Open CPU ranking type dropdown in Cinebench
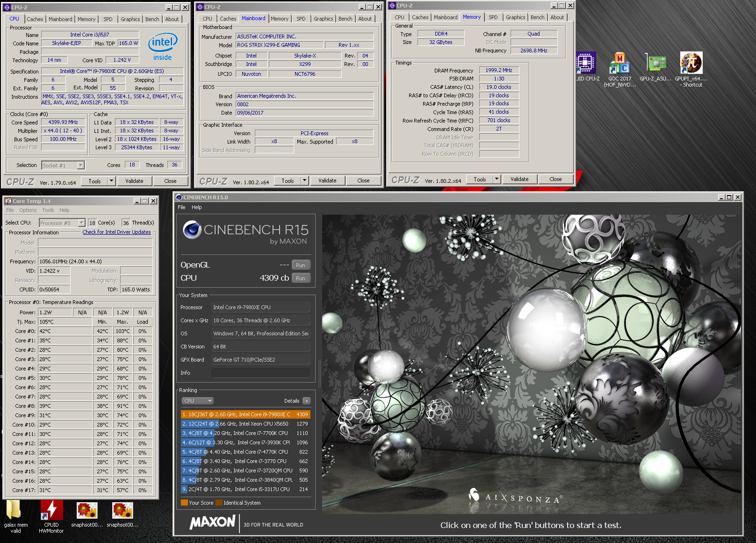This screenshot has width=756, height=543. pos(197,401)
